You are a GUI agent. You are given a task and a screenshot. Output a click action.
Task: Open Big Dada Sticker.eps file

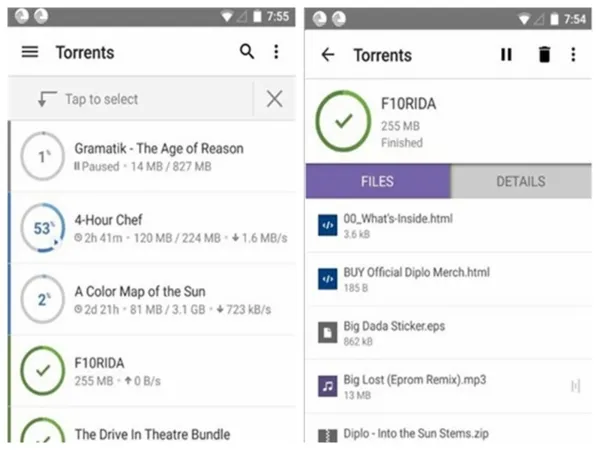449,333
